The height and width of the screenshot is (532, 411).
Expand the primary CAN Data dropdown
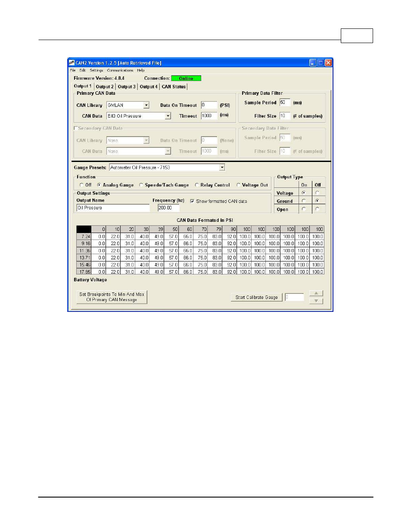click(x=168, y=116)
